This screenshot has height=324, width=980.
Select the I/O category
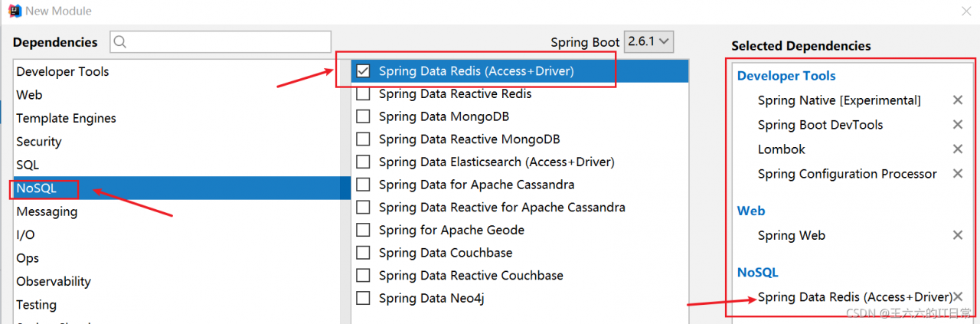point(177,234)
